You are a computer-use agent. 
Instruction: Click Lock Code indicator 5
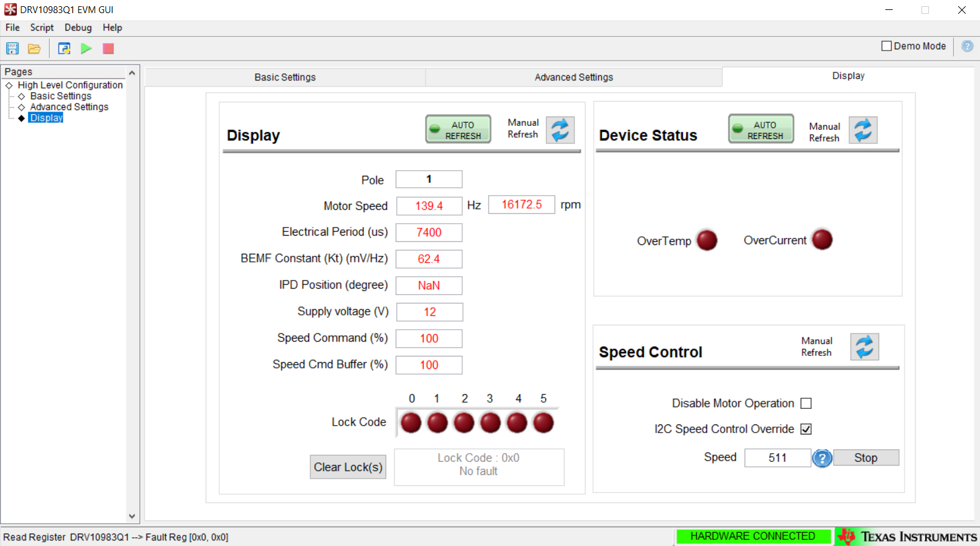[x=543, y=423]
